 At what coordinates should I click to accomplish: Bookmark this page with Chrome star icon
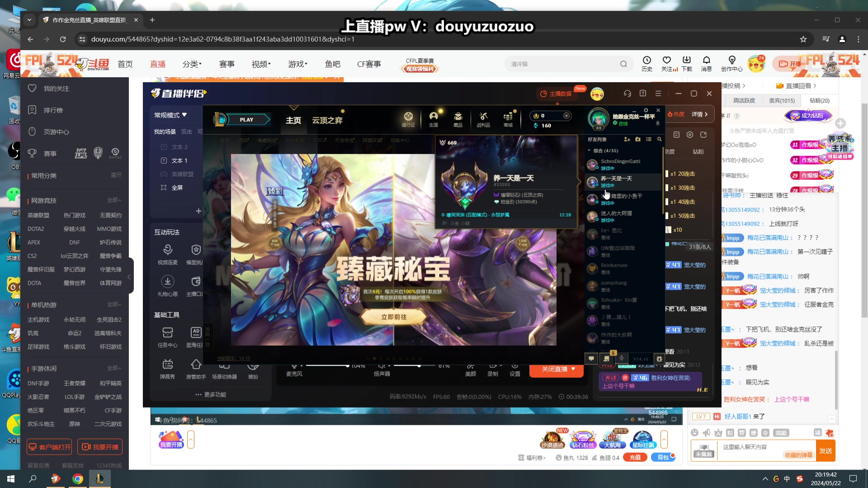[x=803, y=39]
